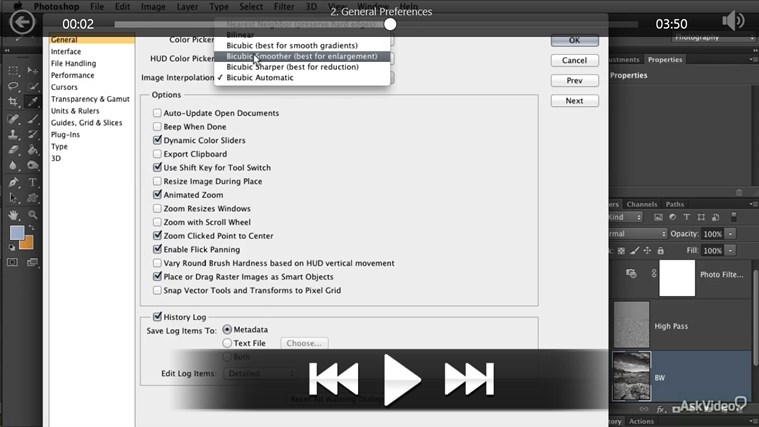Select the Paint Bucket tool

tap(32, 150)
